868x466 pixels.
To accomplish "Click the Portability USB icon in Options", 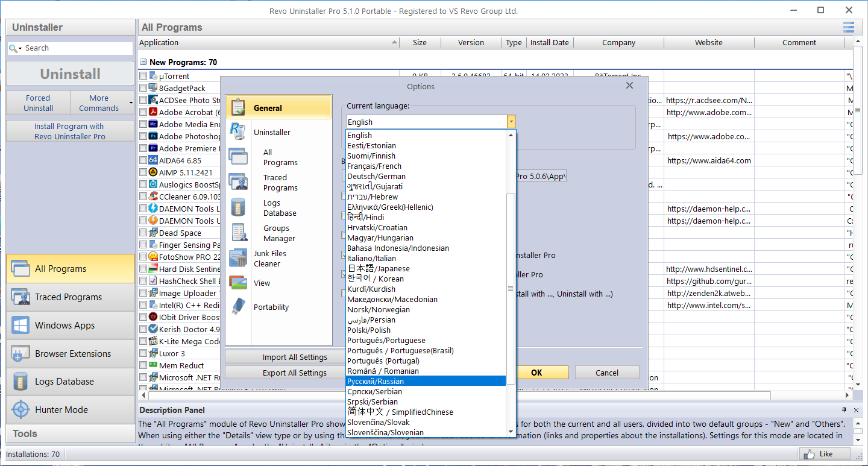I will [238, 307].
